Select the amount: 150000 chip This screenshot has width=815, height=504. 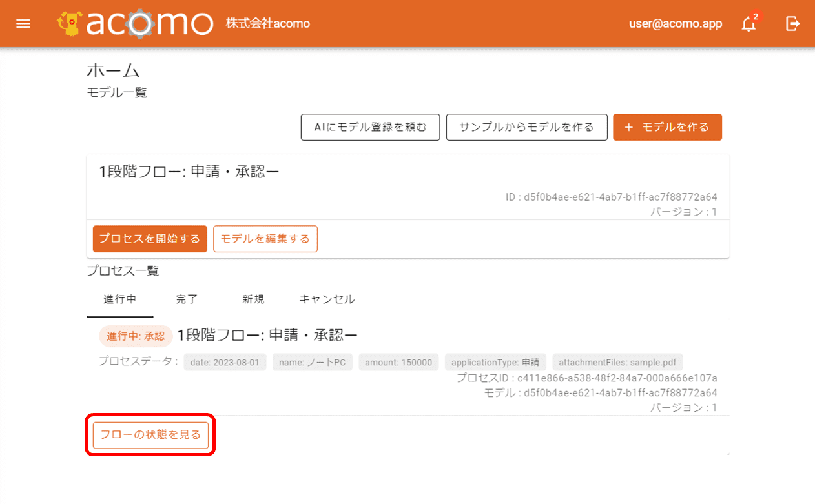(x=398, y=362)
